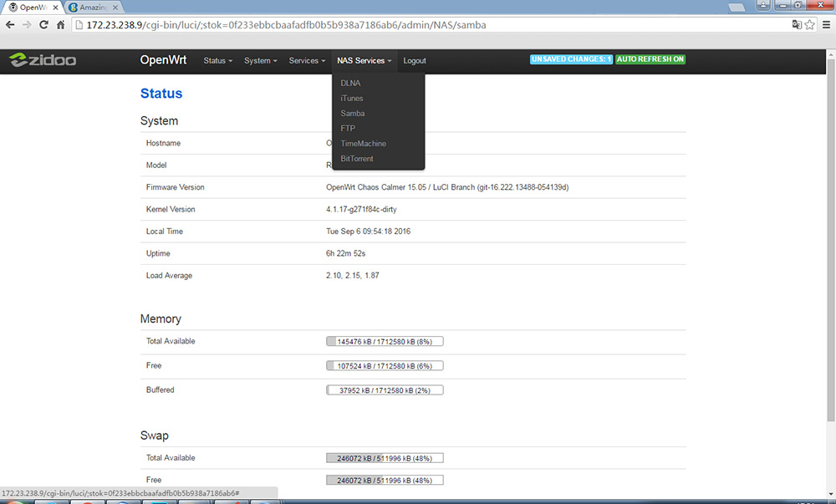This screenshot has height=504, width=836.
Task: Click the Memory Free progress bar
Action: [x=385, y=366]
